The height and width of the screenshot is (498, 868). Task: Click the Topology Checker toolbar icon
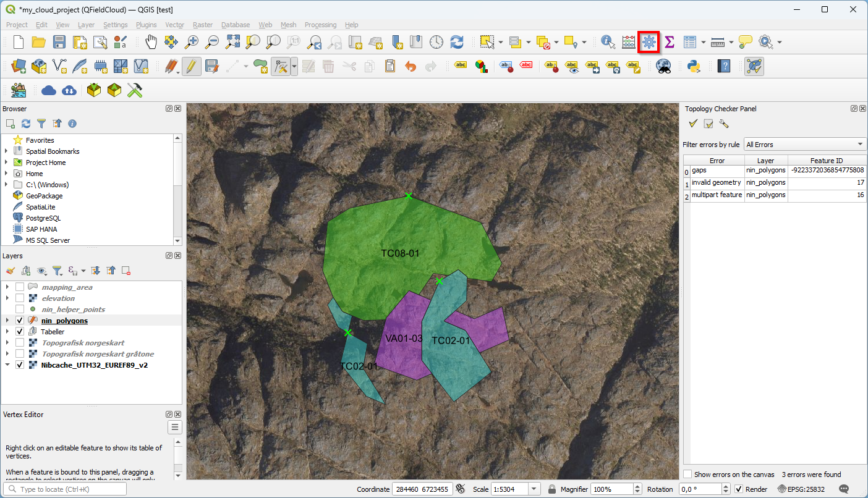coord(754,66)
